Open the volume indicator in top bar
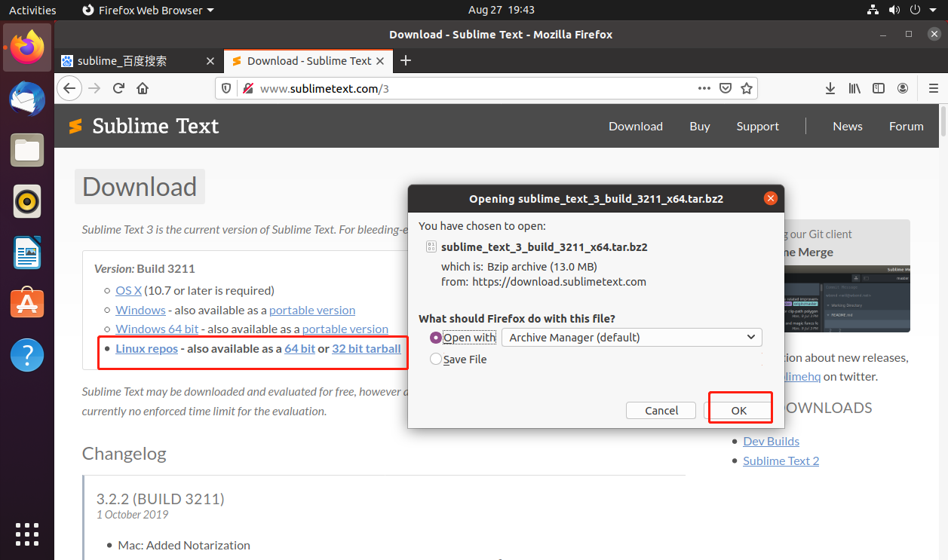The image size is (948, 560). (x=894, y=10)
